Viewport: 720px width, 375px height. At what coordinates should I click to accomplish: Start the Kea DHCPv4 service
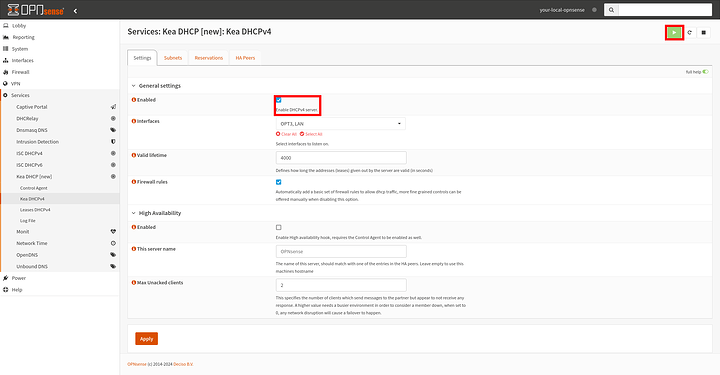click(x=674, y=33)
